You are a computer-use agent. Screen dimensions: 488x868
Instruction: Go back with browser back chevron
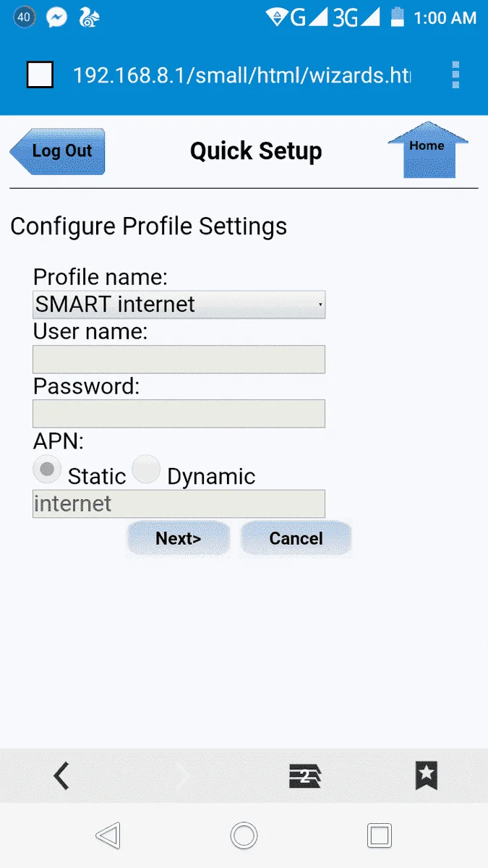point(61,776)
